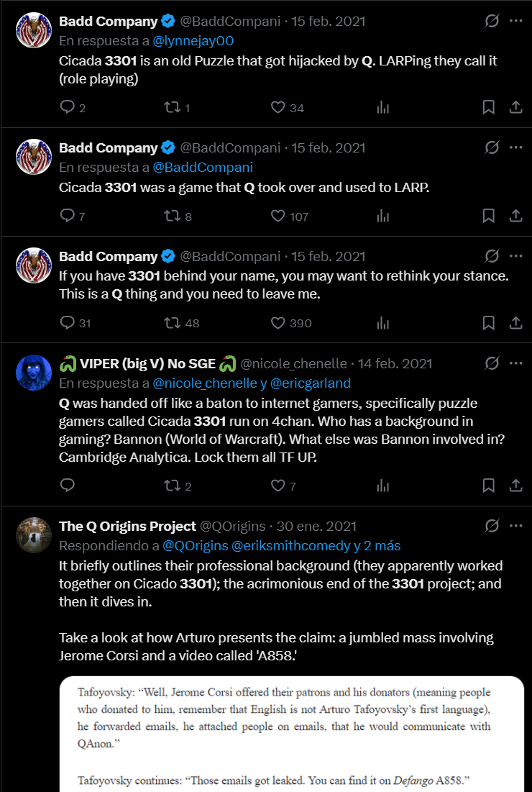Open the 30 ene. 2021 timestamp
Screen dimensions: 532x792
pos(316,527)
